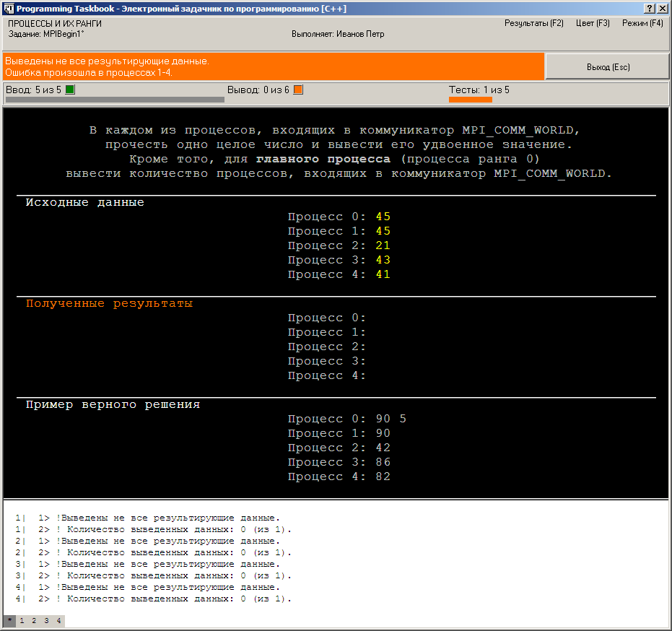Screen dimensions: 672x631
Task: Click example output 82 for Процесс 4
Action: (x=383, y=476)
